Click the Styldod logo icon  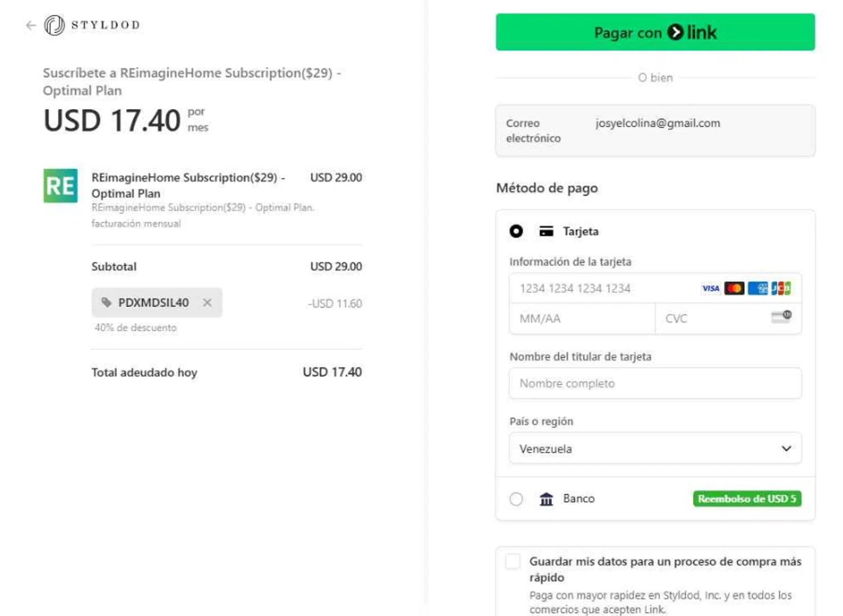[x=55, y=25]
